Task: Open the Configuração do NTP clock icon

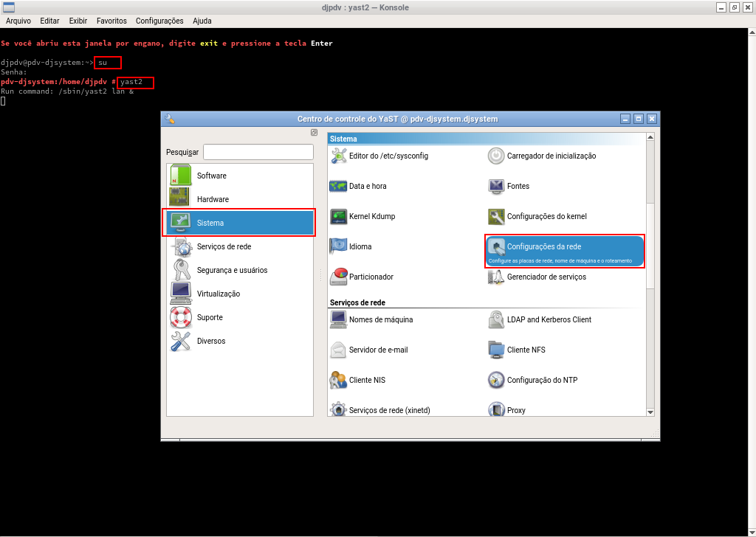Action: click(496, 380)
